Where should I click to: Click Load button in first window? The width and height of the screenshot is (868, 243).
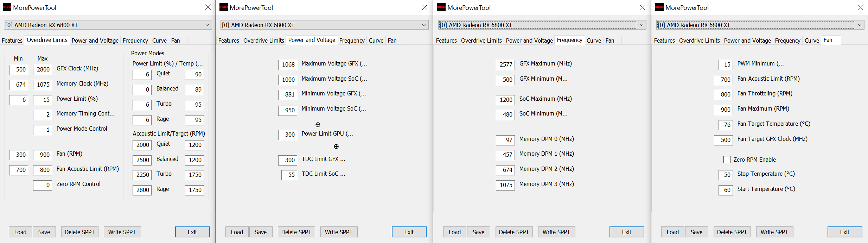(x=20, y=232)
